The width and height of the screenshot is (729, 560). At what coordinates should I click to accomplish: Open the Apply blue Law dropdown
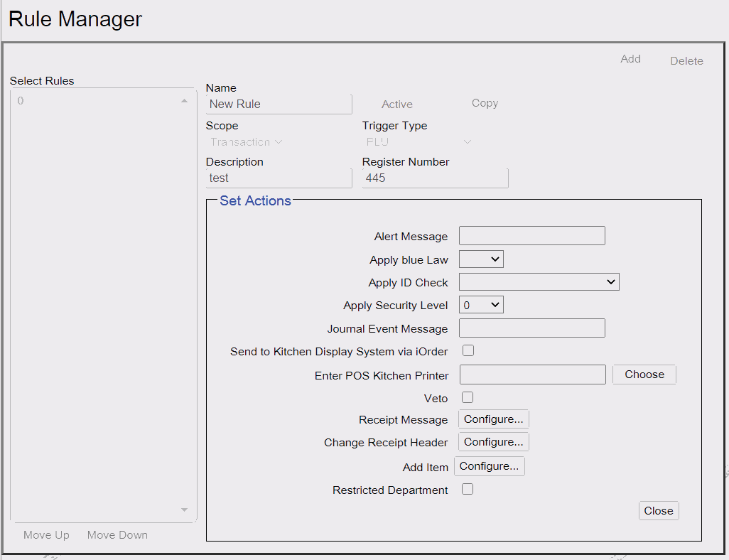coord(481,259)
